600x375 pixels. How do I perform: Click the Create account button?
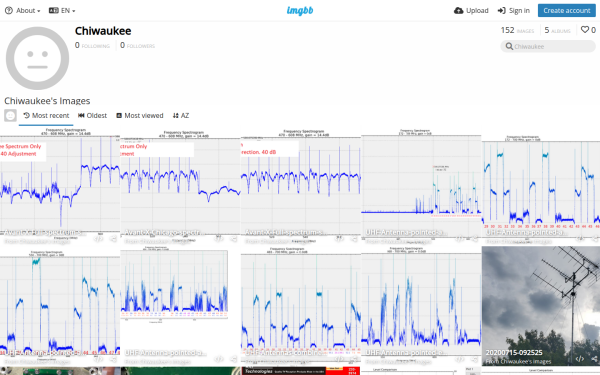tap(567, 11)
